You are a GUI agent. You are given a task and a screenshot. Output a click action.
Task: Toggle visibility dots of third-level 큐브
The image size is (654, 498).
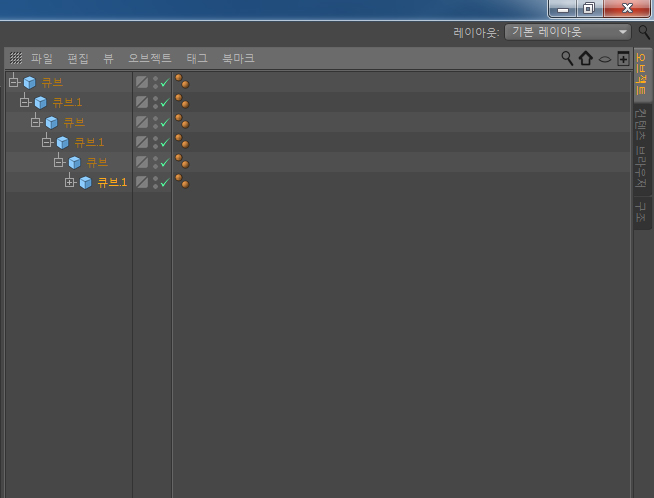(x=155, y=122)
